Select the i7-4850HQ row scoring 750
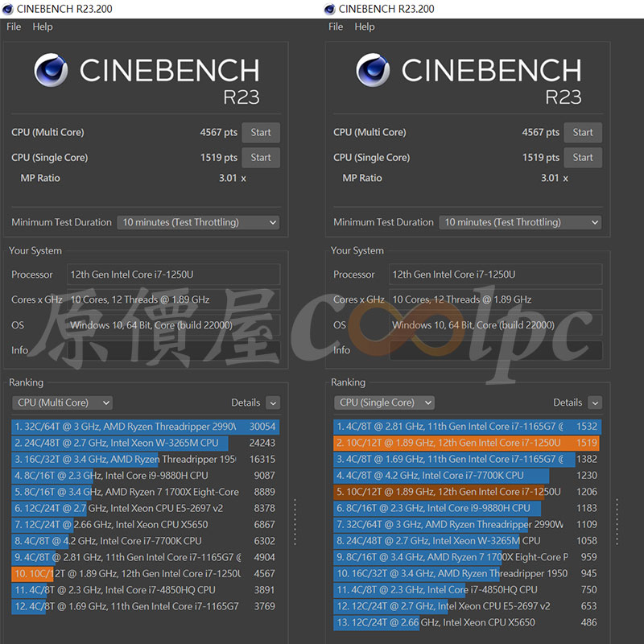This screenshot has height=644, width=644. tap(468, 590)
